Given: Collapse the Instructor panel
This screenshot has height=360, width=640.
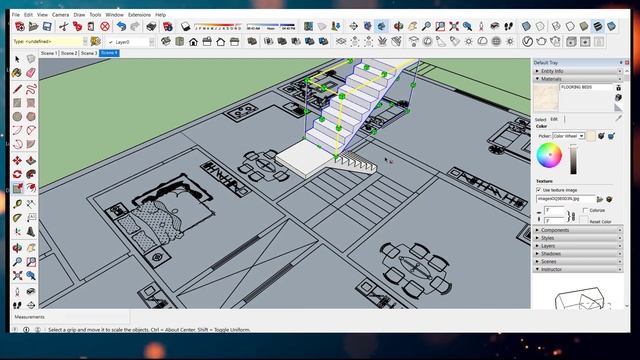Looking at the screenshot, I should [x=578, y=269].
